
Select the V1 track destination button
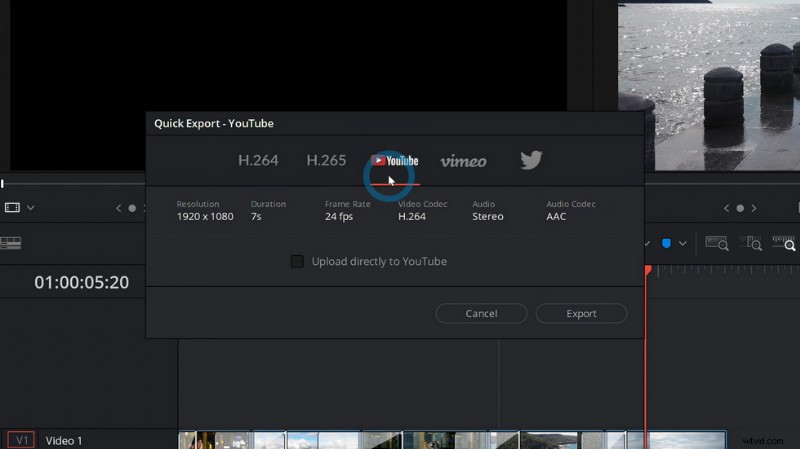coord(21,440)
